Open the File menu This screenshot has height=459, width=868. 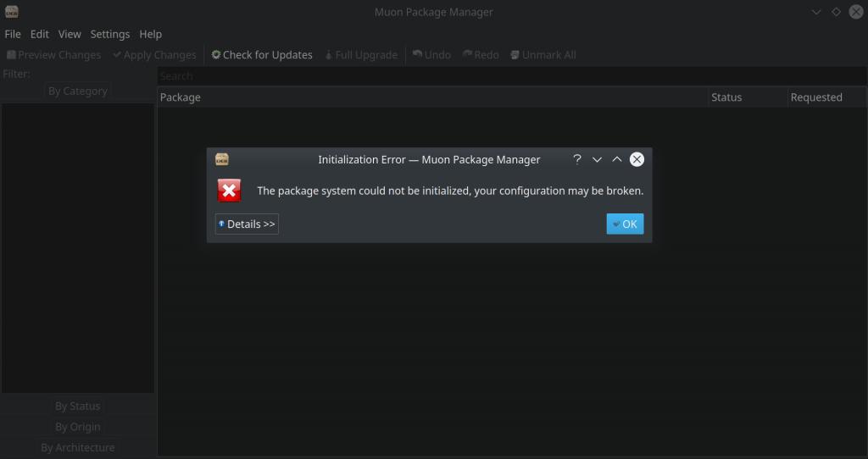click(13, 34)
